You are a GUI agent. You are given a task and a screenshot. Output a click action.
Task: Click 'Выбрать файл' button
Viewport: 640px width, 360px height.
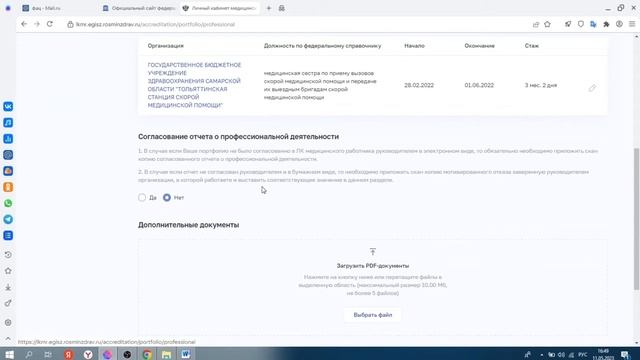point(373,315)
